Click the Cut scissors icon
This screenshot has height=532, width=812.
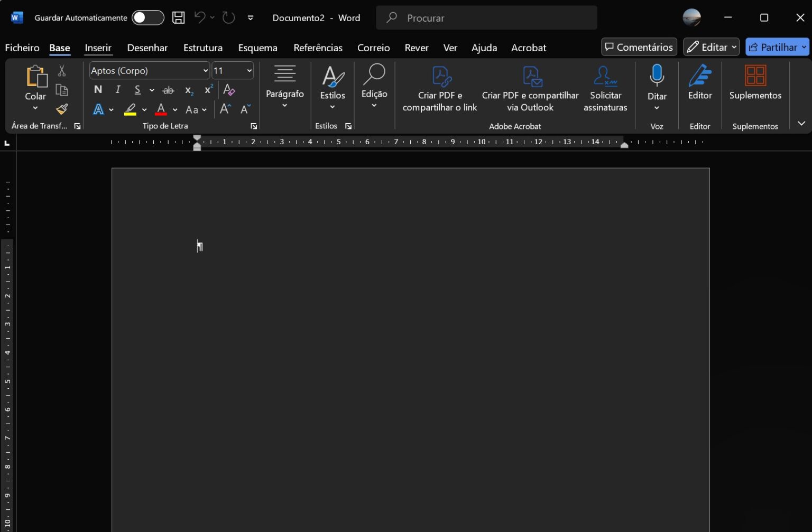(62, 71)
